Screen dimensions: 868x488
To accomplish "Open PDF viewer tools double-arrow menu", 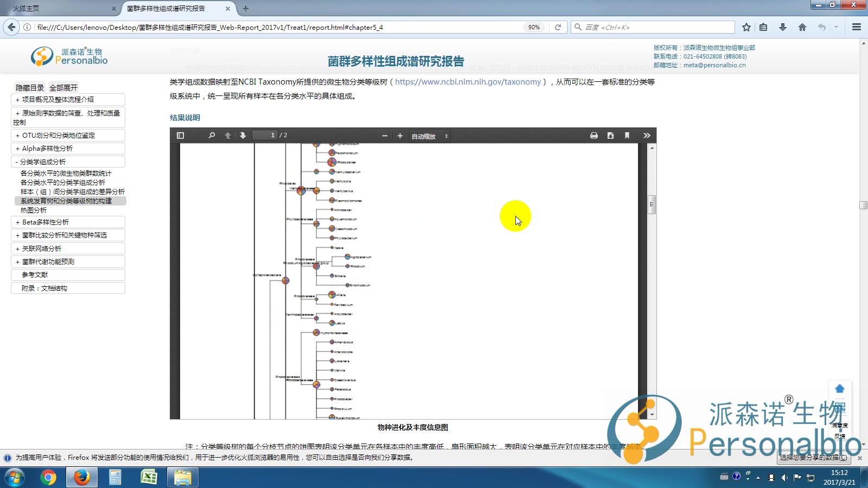I will pyautogui.click(x=647, y=136).
